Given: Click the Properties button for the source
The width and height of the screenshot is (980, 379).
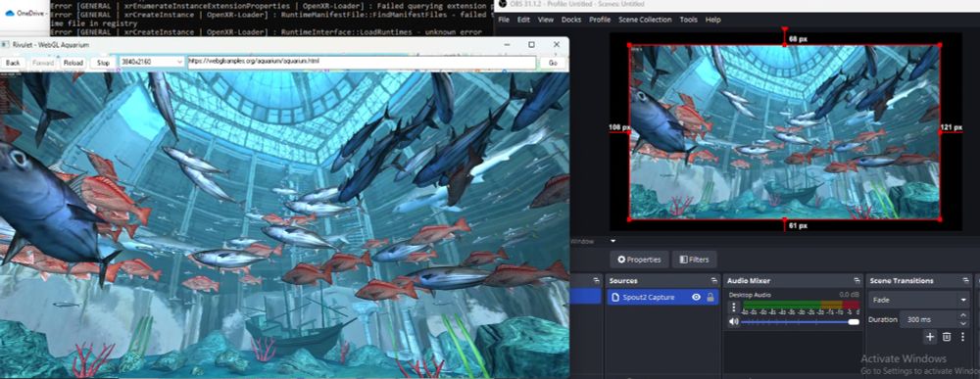Looking at the screenshot, I should pos(639,260).
